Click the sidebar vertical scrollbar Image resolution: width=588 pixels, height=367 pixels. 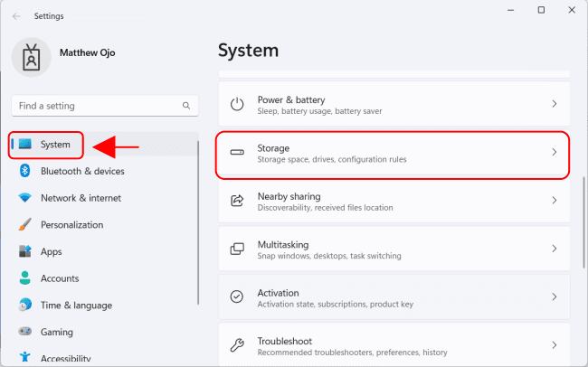(198, 222)
